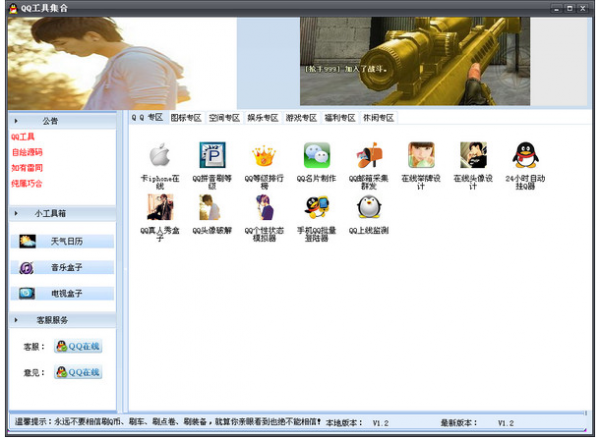600x439 pixels.
Task: Open the 天气日历 button
Action: 62,241
